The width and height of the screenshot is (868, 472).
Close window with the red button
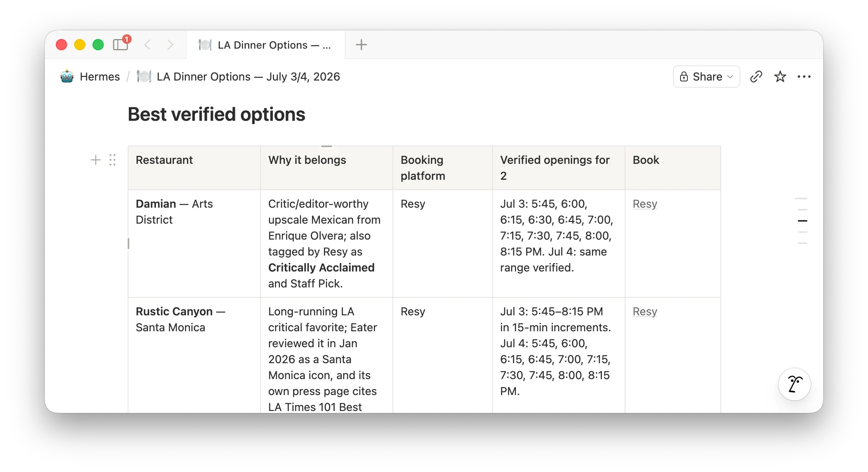(x=61, y=45)
